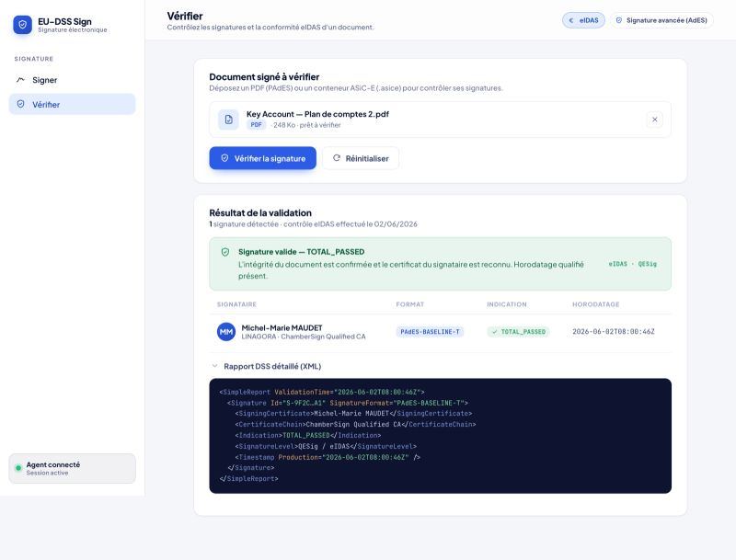Screen dimensions: 736x560
Task: Collapse the Rapport DSS détaillé chevron
Action: [x=214, y=366]
